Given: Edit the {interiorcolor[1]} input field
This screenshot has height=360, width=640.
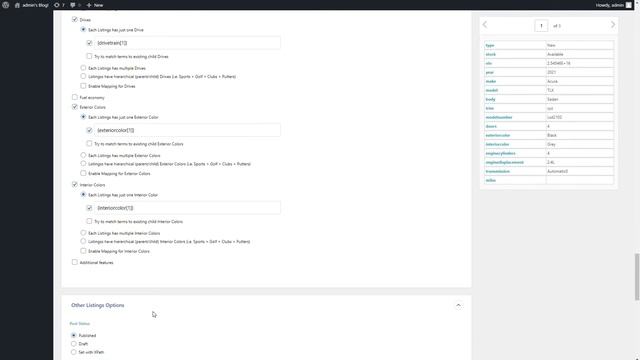Looking at the screenshot, I should click(x=187, y=208).
